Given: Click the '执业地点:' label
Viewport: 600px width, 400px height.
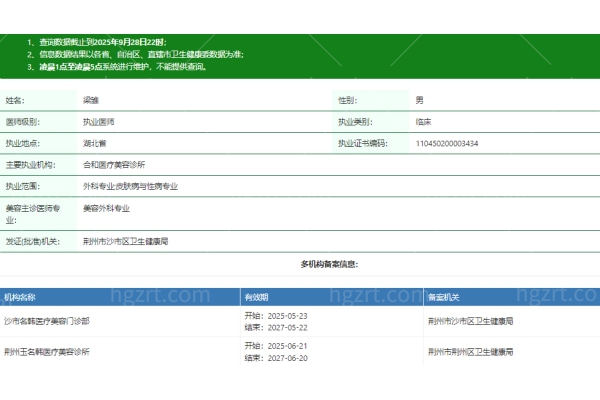Looking at the screenshot, I should coord(23,144).
